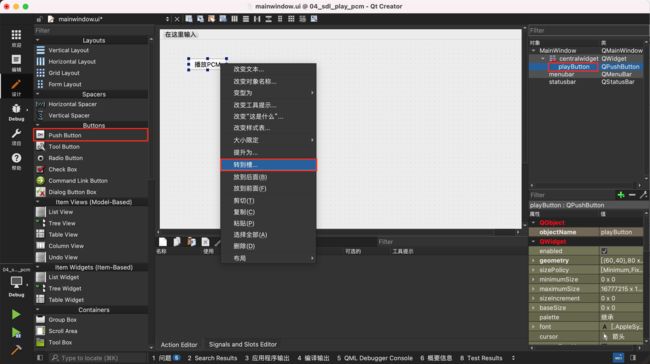Choose 改变文本... in context menu

(x=268, y=69)
